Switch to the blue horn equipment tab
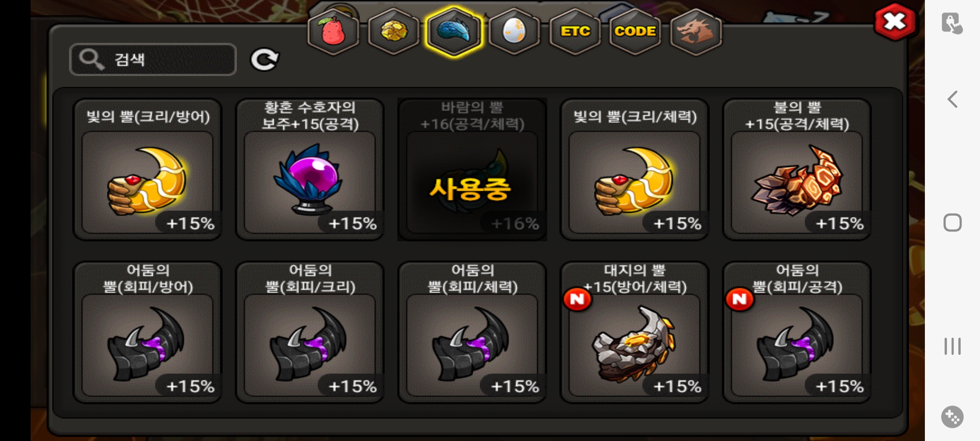The width and height of the screenshot is (980, 441). click(x=454, y=31)
